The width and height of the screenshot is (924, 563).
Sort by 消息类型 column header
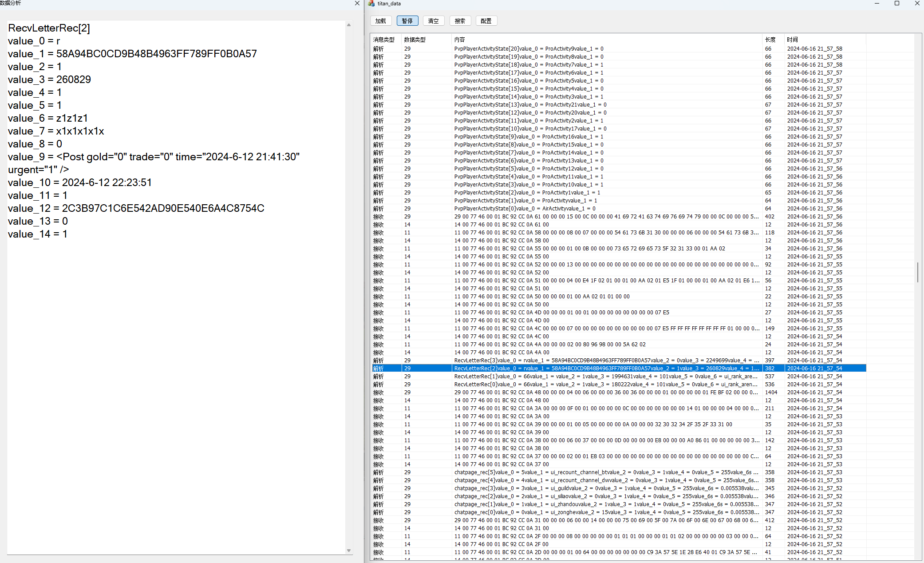pyautogui.click(x=384, y=40)
